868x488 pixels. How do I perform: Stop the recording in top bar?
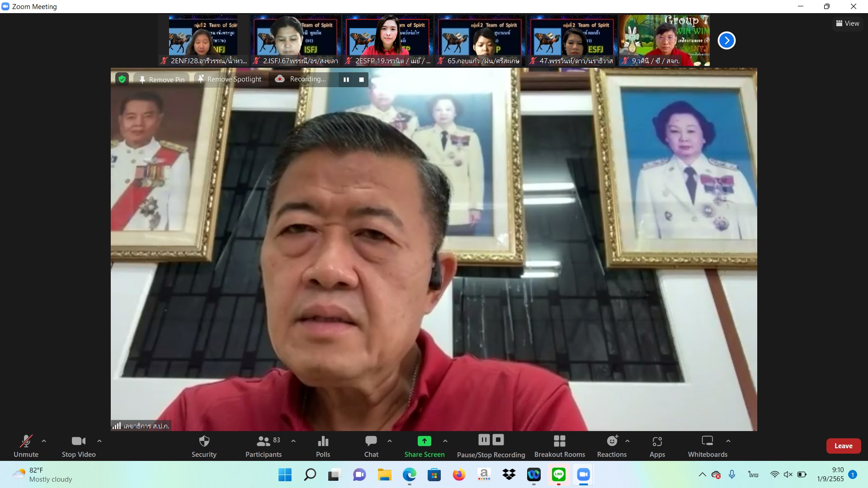click(x=361, y=80)
